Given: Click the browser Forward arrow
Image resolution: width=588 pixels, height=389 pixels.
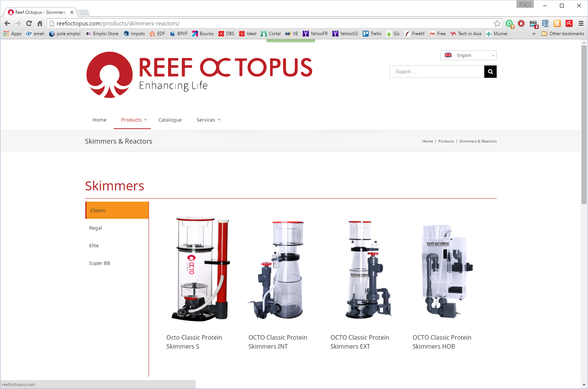Looking at the screenshot, I should pyautogui.click(x=18, y=23).
